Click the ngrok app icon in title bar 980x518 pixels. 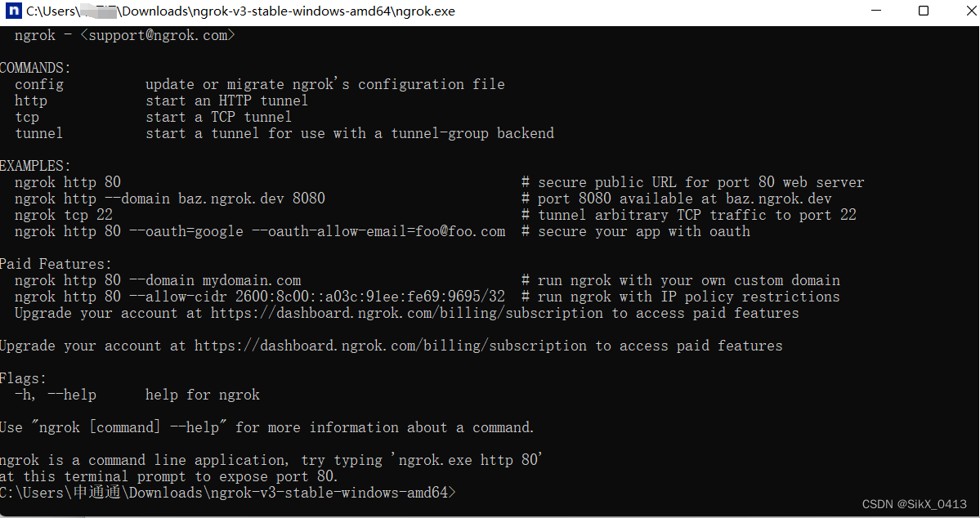pos(14,11)
